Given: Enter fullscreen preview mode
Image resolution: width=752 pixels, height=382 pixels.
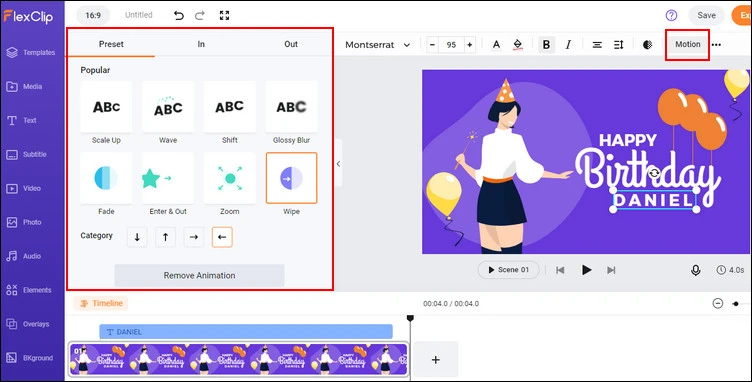Looking at the screenshot, I should click(224, 15).
